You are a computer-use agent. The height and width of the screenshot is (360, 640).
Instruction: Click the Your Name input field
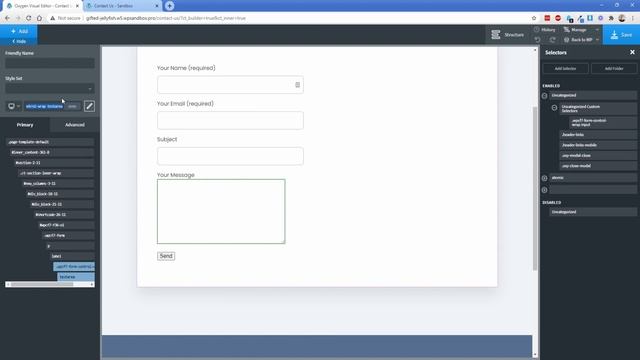click(x=230, y=85)
